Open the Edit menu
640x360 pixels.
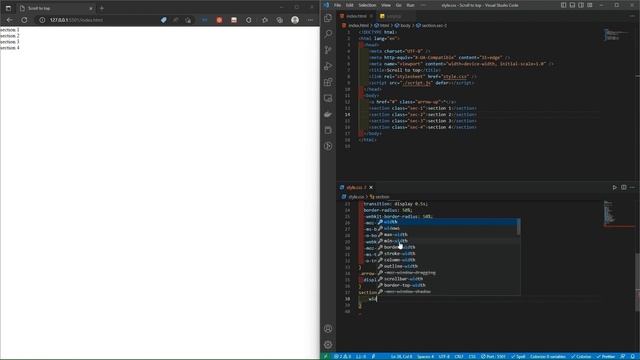tap(350, 5)
